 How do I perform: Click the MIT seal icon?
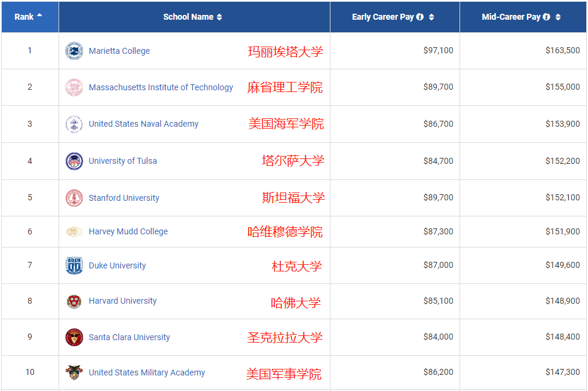[x=74, y=87]
